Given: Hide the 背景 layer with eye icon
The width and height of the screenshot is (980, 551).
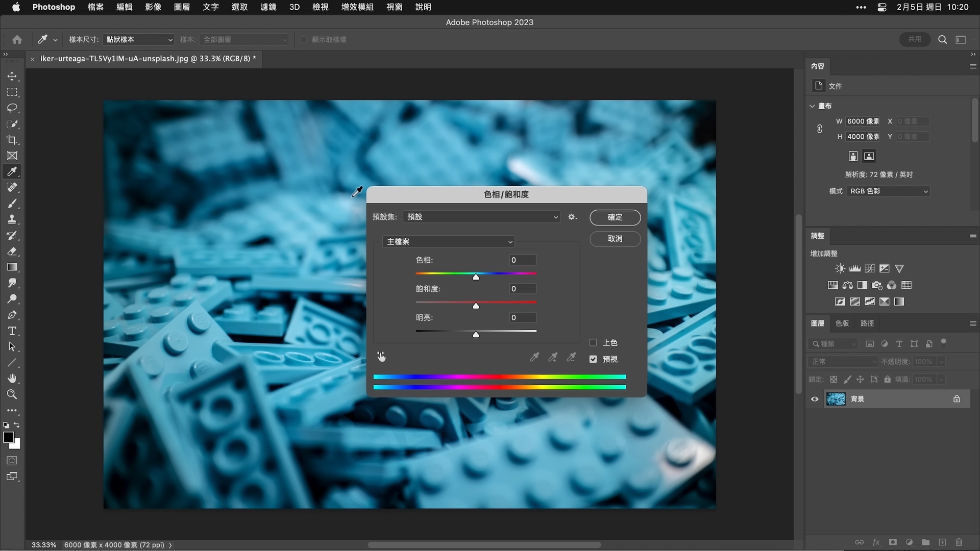Looking at the screenshot, I should point(815,399).
